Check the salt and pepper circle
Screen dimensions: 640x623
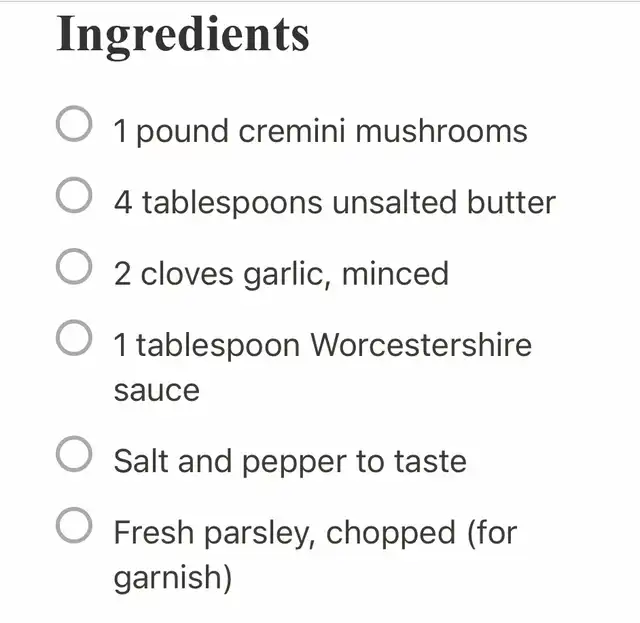click(74, 455)
